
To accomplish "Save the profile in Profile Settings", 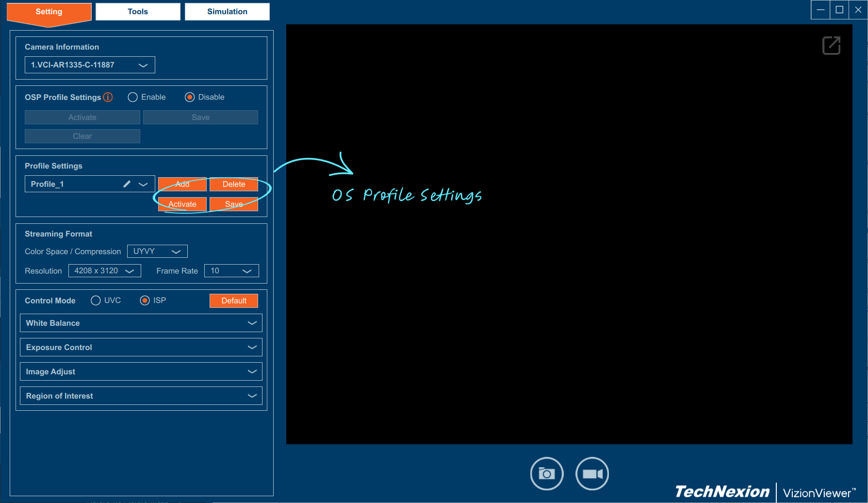I will point(234,204).
